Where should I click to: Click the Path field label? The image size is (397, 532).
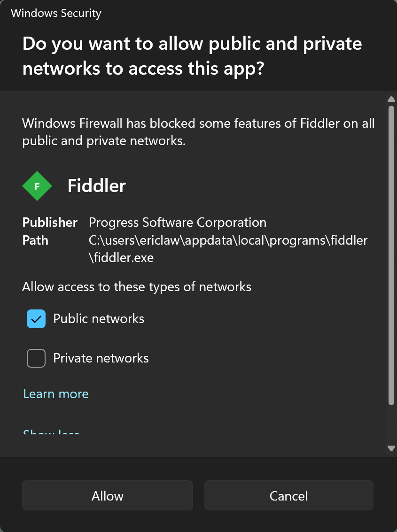[35, 240]
